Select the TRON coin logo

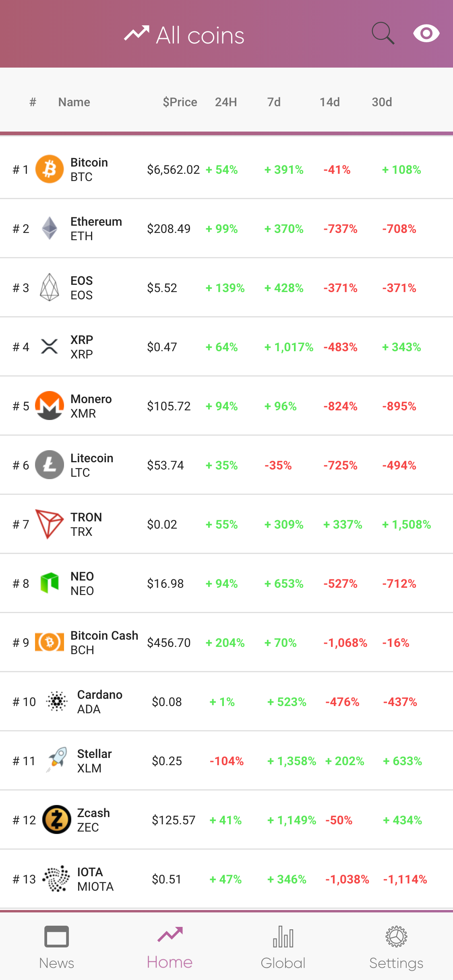(49, 524)
